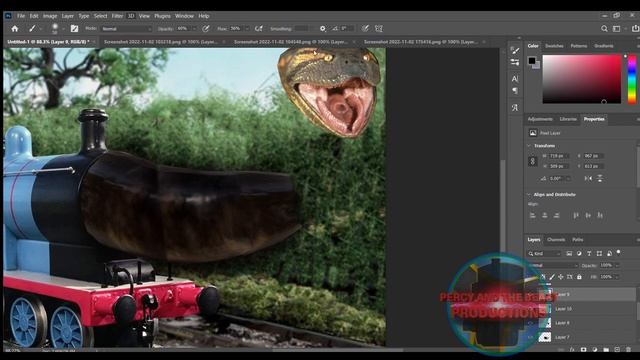Toggle adjustment layers filter icon
Image resolution: width=640 pixels, height=360 pixels.
click(x=579, y=253)
